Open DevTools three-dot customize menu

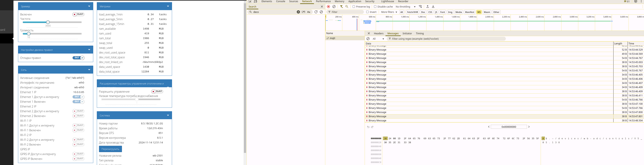click(641, 2)
